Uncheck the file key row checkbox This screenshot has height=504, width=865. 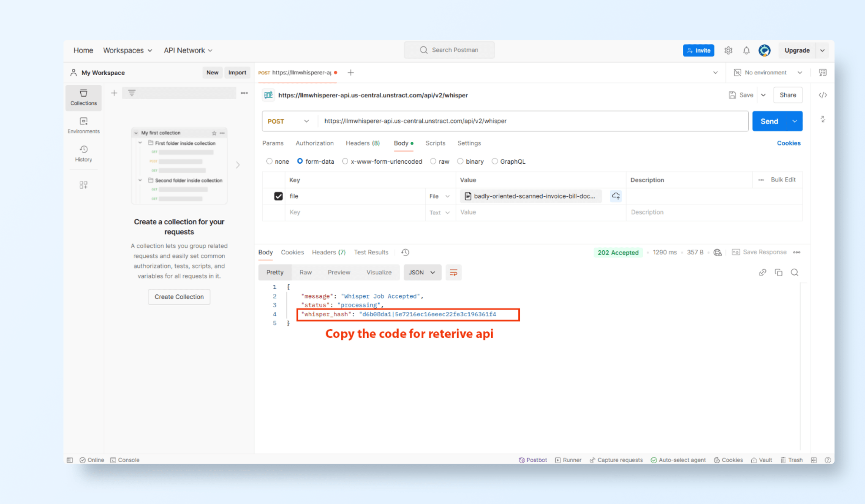coord(278,196)
